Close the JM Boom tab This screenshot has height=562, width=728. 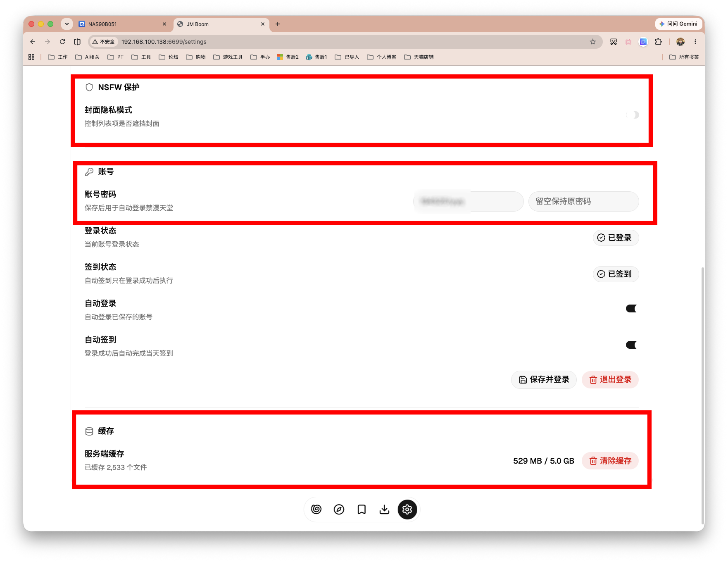(263, 24)
